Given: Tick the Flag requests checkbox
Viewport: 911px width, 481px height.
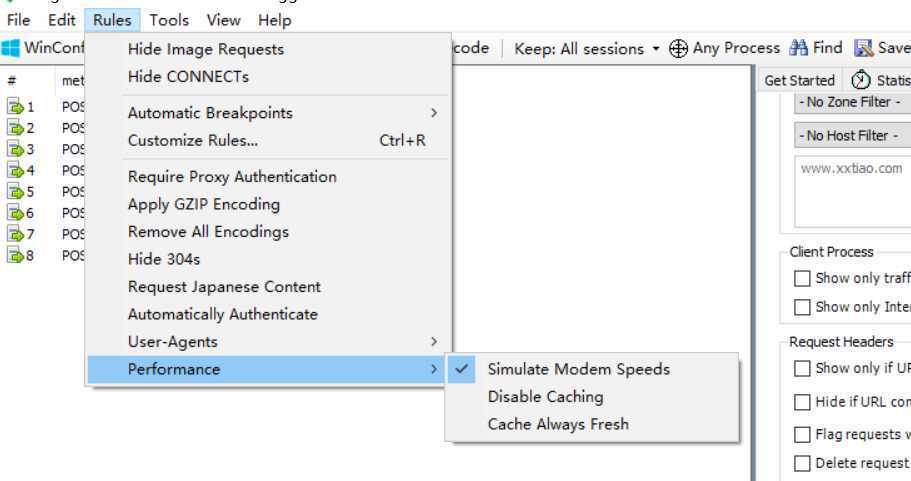Looking at the screenshot, I should [802, 435].
